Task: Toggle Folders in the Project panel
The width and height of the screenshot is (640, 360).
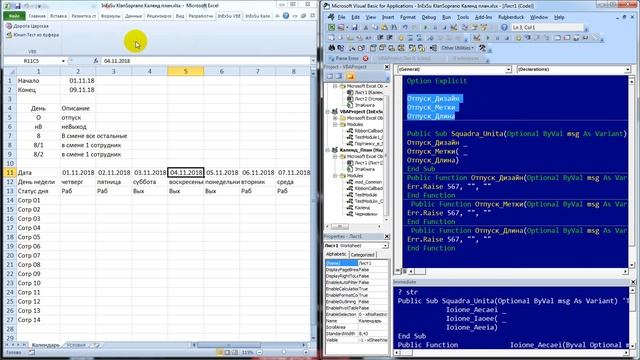Action: pyautogui.click(x=350, y=76)
